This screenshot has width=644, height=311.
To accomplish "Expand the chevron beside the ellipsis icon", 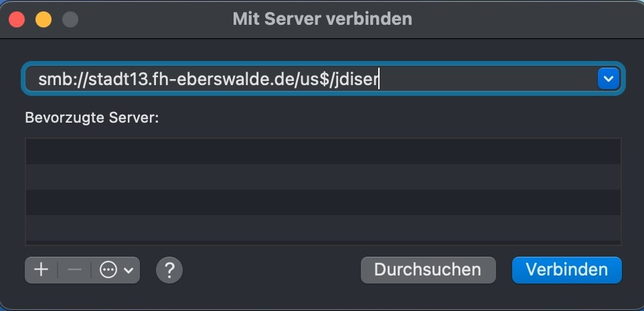I will pyautogui.click(x=129, y=270).
